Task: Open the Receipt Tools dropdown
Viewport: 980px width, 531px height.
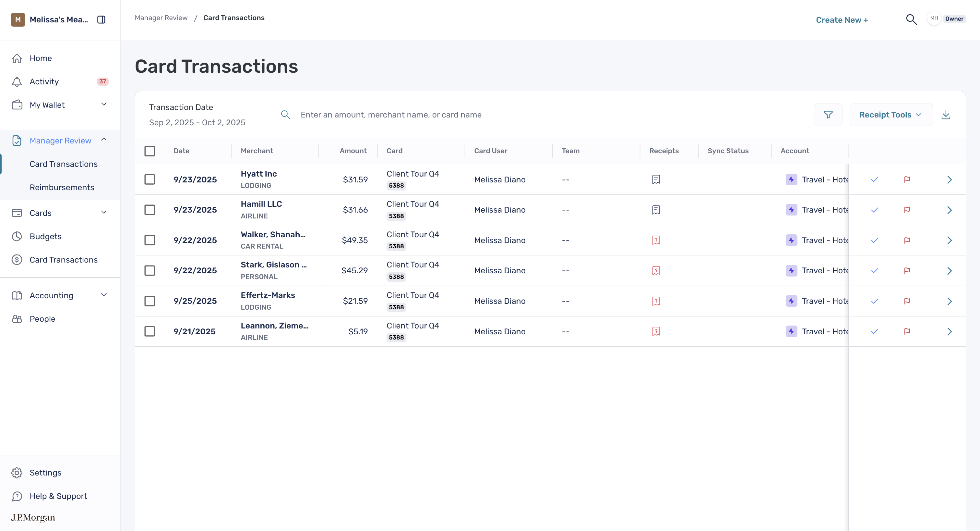Action: point(890,115)
